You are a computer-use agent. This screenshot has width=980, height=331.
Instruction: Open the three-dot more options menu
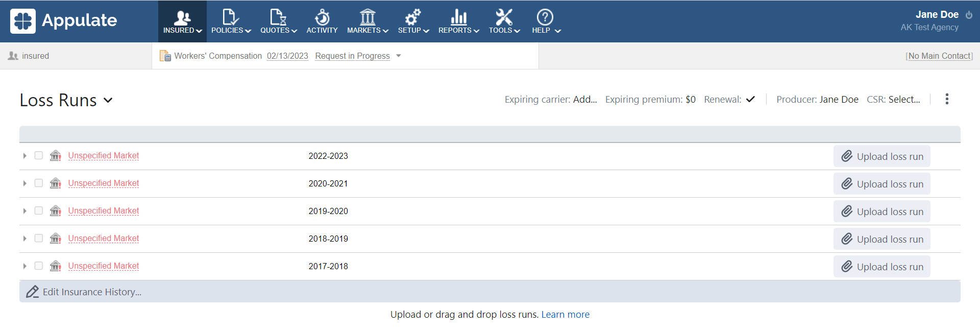[947, 99]
